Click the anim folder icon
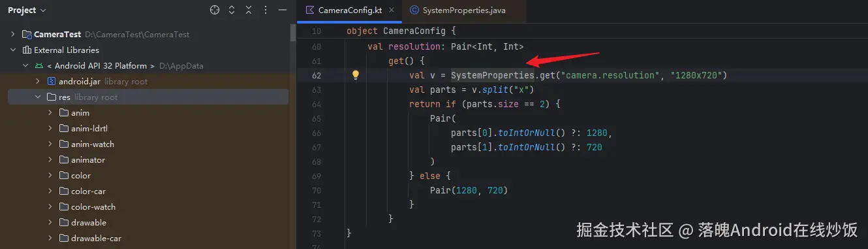 click(64, 112)
